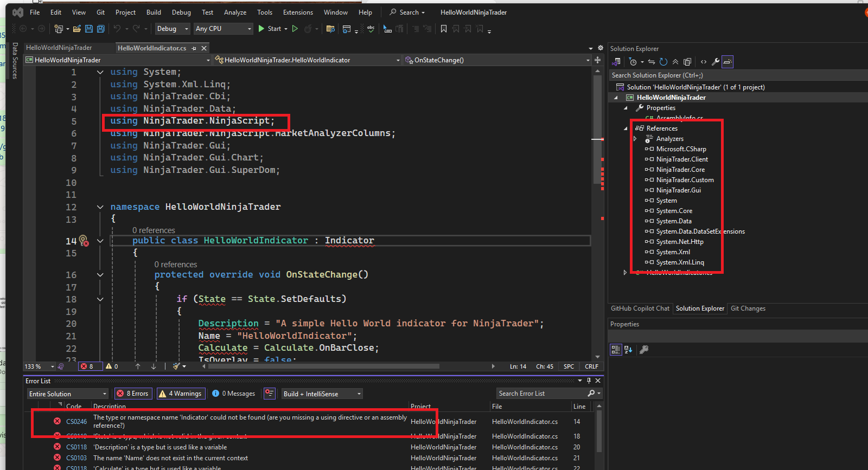Click the Refresh icon in Solution Explorer
Viewport: 868px width, 470px height.
(663, 62)
